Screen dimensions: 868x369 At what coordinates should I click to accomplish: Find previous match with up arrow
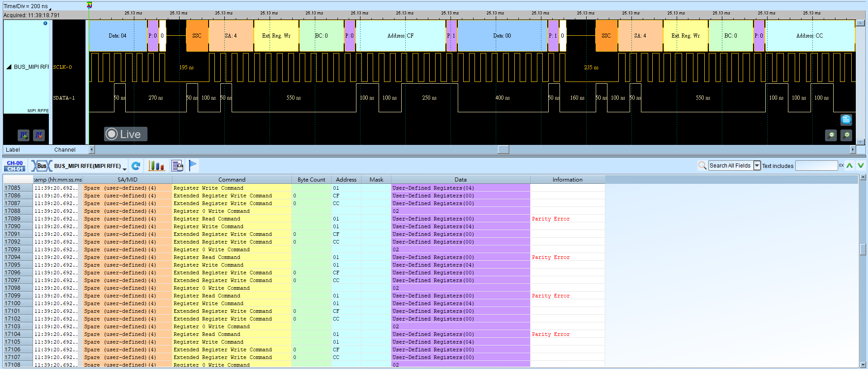[849, 165]
